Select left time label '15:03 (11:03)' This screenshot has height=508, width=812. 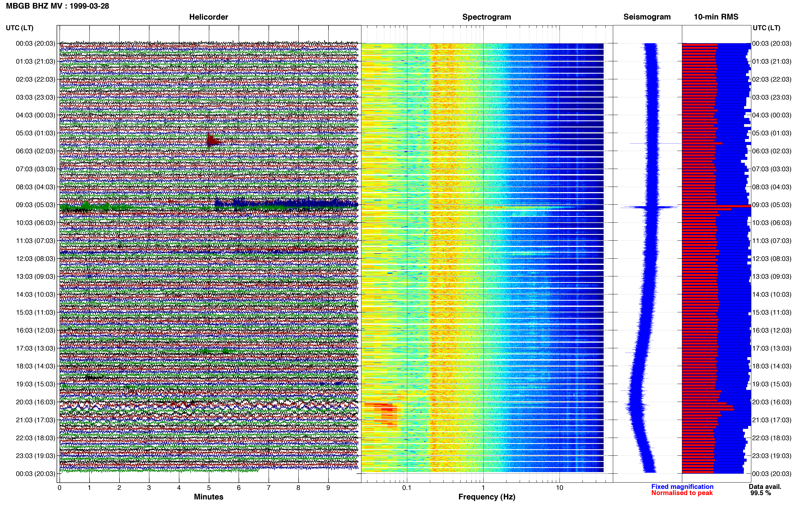coord(35,313)
